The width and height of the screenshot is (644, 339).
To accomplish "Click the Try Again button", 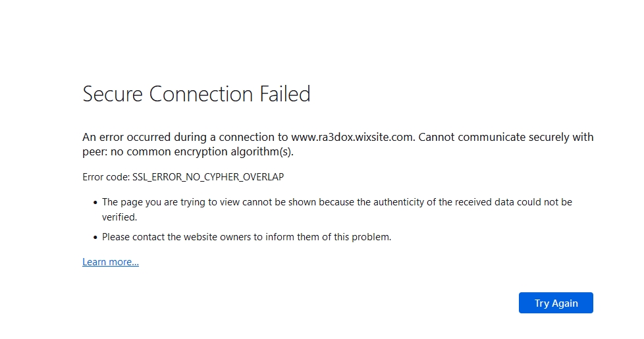I will pyautogui.click(x=556, y=303).
